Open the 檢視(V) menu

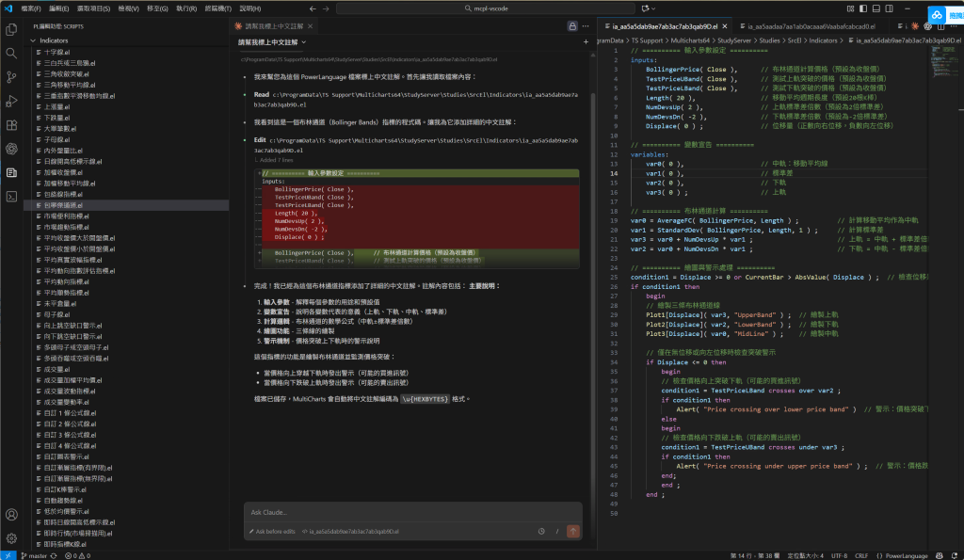point(129,8)
